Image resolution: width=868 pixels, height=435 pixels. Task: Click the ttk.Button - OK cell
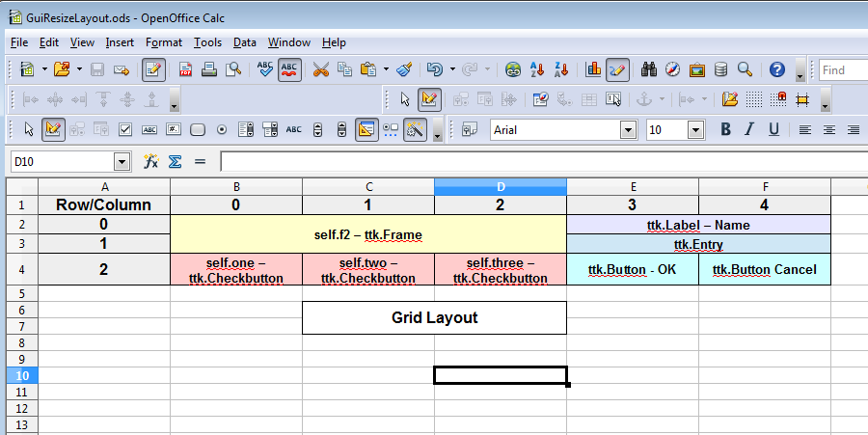[x=633, y=269]
